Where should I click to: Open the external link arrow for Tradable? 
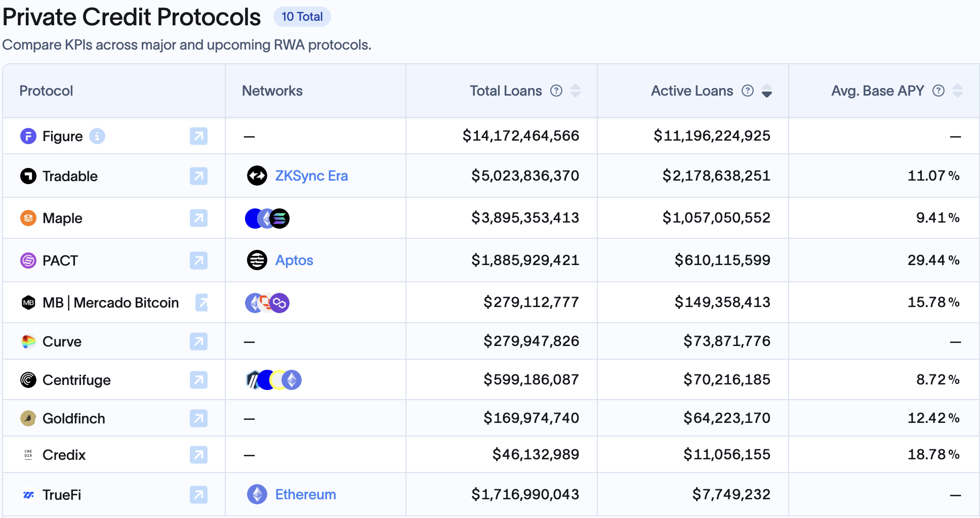click(198, 176)
